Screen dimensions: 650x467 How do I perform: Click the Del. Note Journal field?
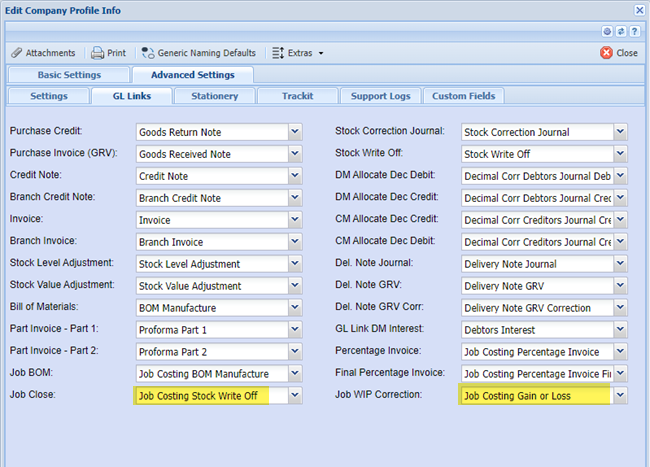click(x=536, y=263)
